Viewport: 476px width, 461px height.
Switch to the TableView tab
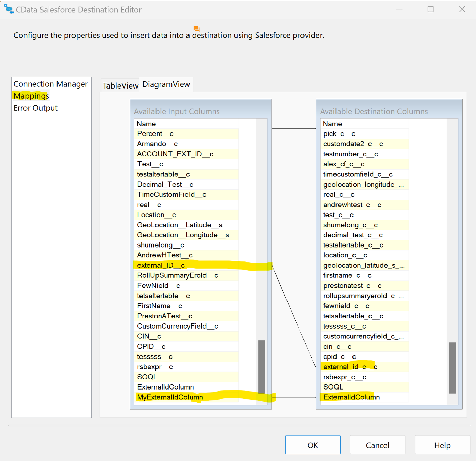[120, 85]
